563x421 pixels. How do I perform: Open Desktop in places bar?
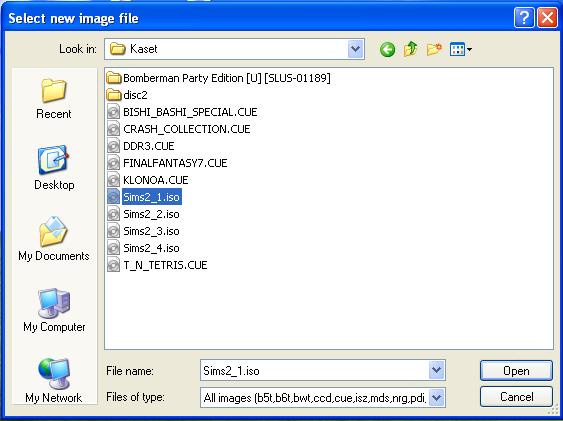54,168
